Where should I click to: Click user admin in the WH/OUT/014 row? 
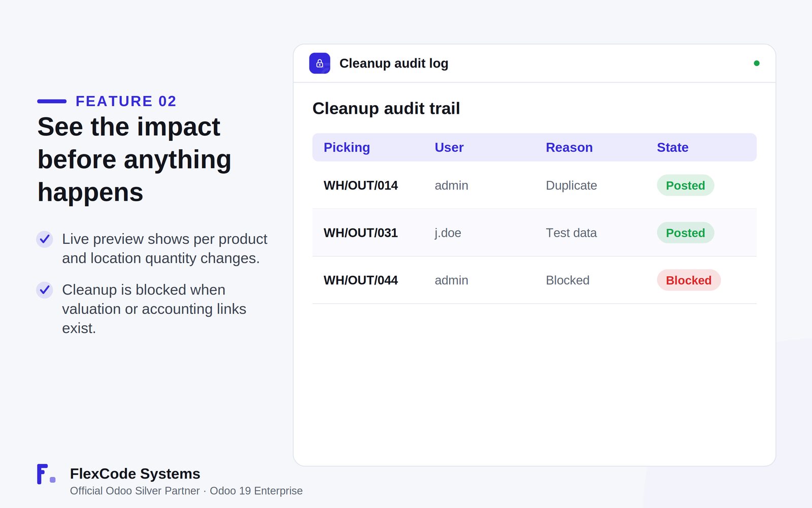(451, 185)
